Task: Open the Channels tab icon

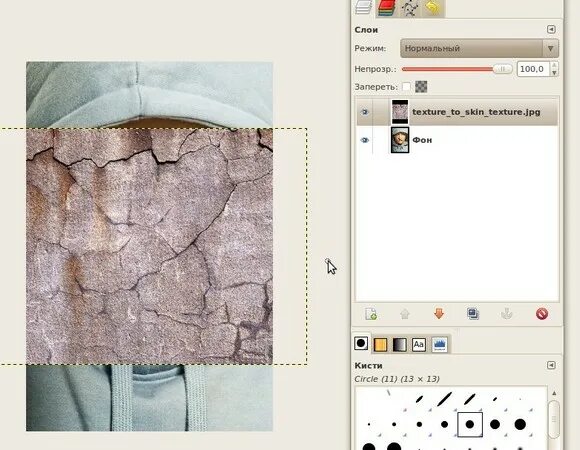Action: (x=387, y=8)
